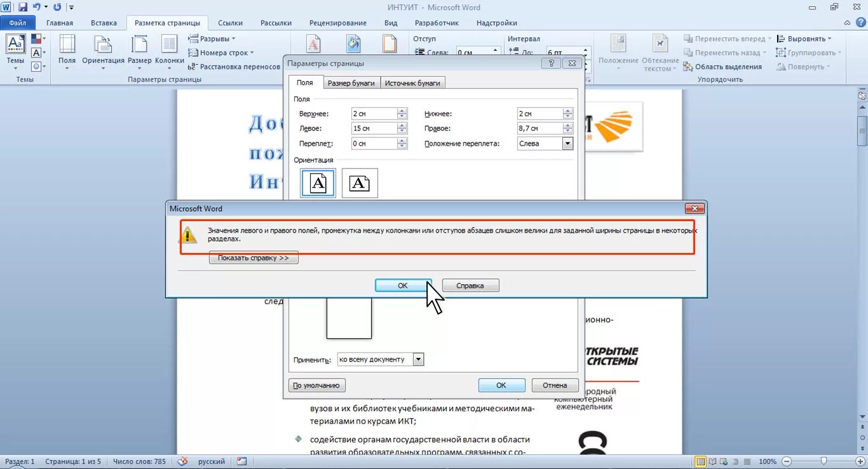Open Колонки menu
The image size is (868, 469).
click(169, 52)
